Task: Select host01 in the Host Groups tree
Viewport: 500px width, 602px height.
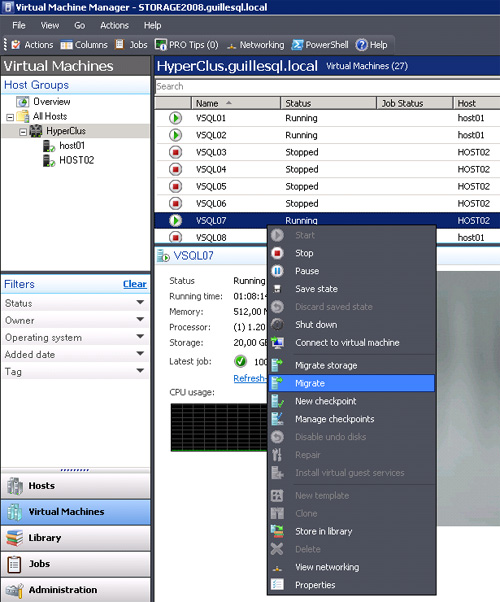Action: click(x=72, y=146)
